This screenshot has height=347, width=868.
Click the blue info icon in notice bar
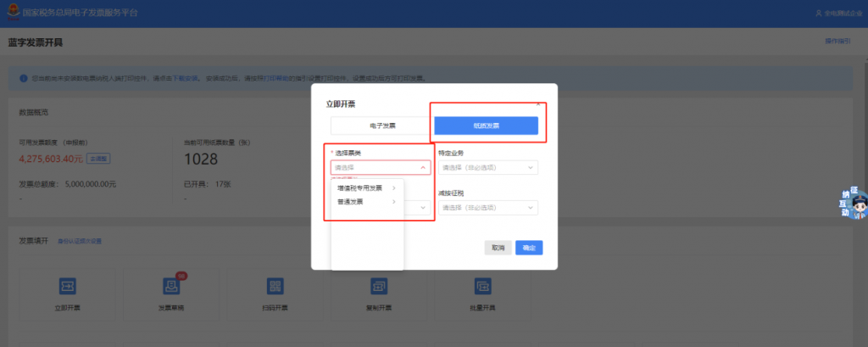23,78
